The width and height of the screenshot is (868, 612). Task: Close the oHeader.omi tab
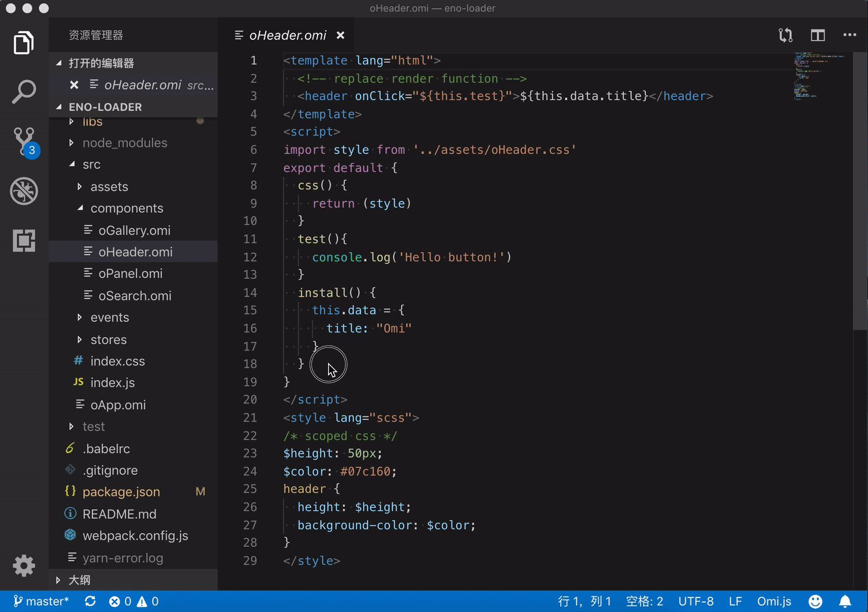[340, 35]
